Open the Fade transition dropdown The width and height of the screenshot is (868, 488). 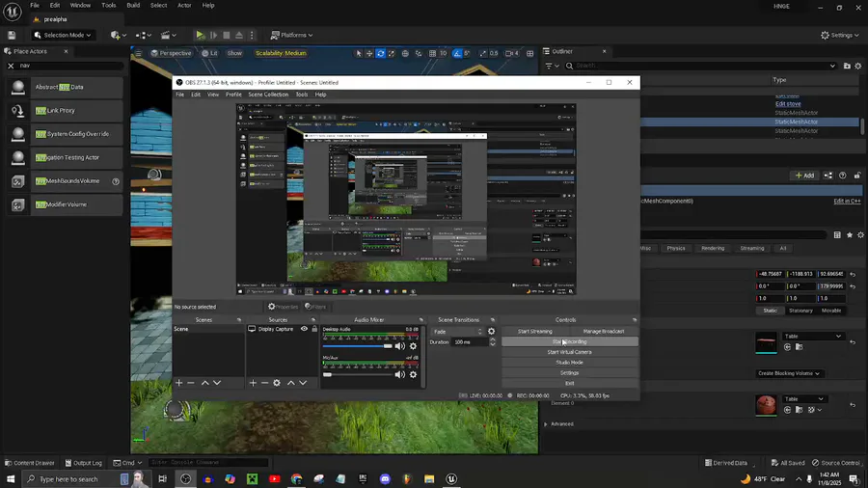point(457,332)
